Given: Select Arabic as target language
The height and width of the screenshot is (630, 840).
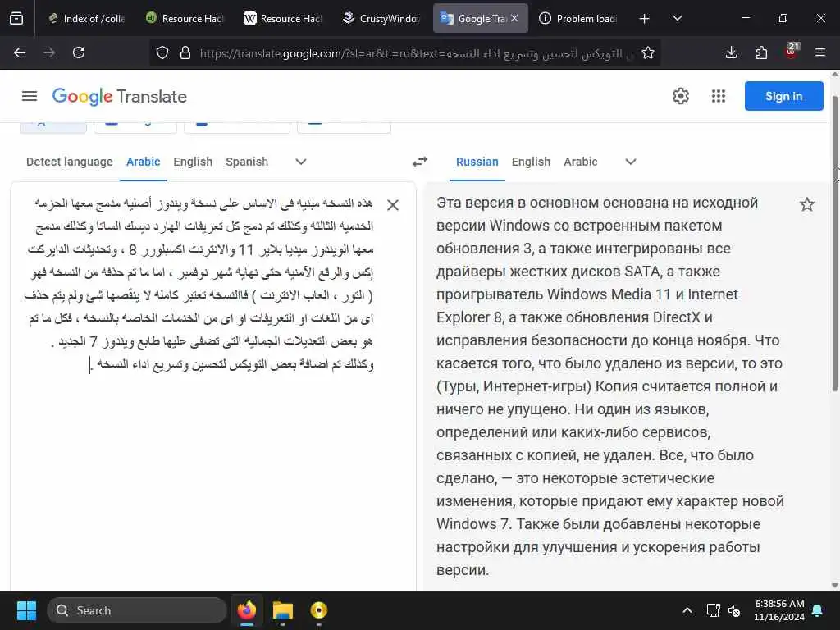Looking at the screenshot, I should (x=581, y=162).
